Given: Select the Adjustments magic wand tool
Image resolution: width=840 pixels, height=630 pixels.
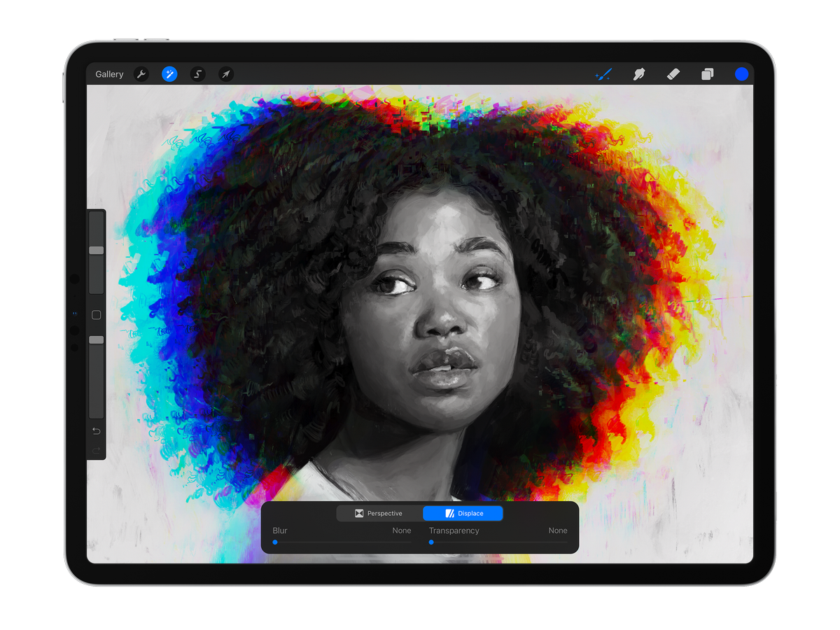Looking at the screenshot, I should tap(169, 74).
